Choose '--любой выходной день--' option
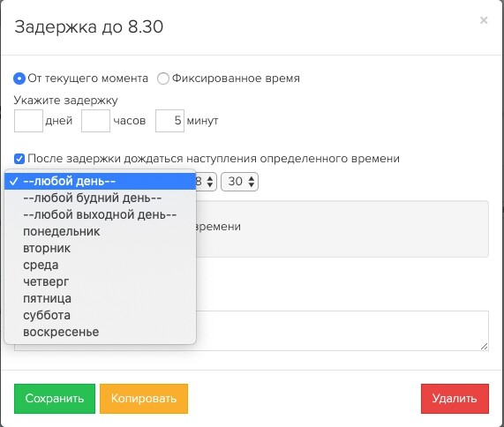The height and width of the screenshot is (427, 504). coord(101,214)
